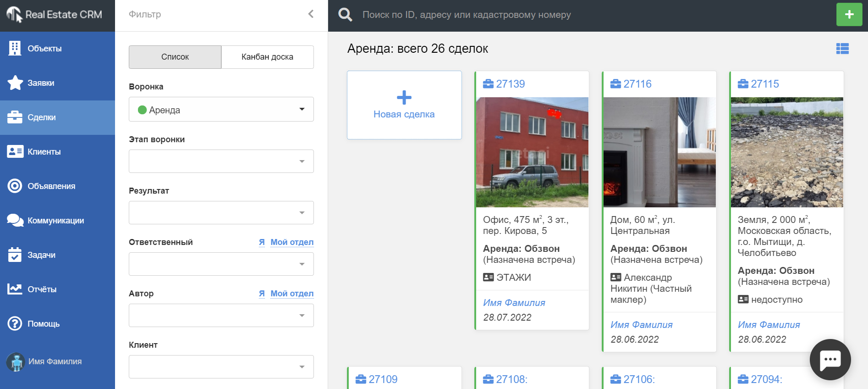Open Объекты section via building icon
Image resolution: width=868 pixels, height=389 pixels.
[15, 48]
